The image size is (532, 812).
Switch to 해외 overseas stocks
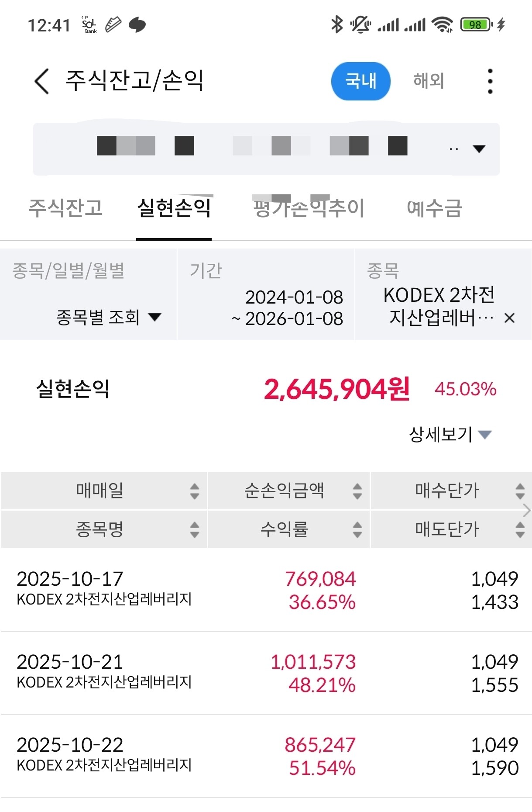pos(428,81)
